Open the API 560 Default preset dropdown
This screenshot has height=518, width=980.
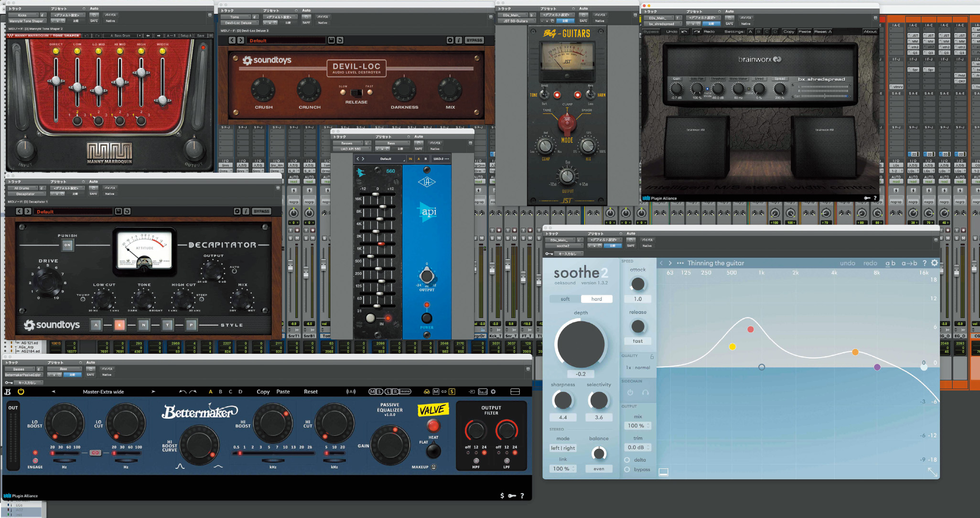[386, 159]
